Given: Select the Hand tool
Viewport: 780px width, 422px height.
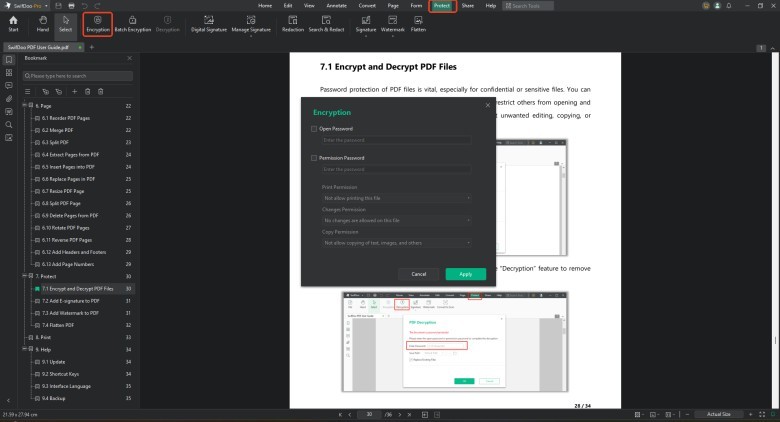Looking at the screenshot, I should click(43, 23).
